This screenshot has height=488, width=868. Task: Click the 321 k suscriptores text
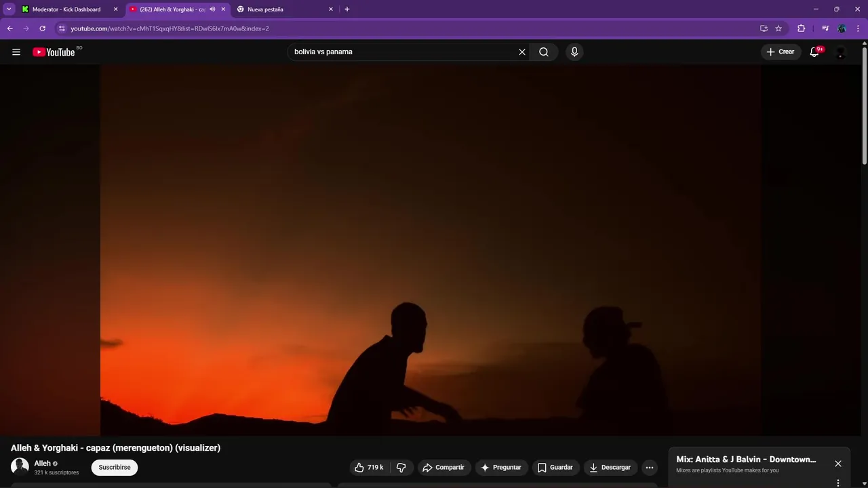pos(56,473)
